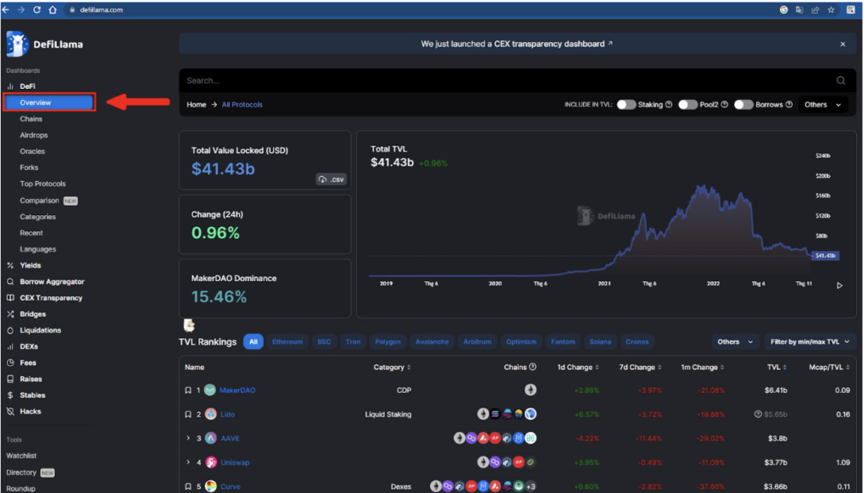Open the Watchlist tool
The width and height of the screenshot is (868, 493).
point(21,456)
